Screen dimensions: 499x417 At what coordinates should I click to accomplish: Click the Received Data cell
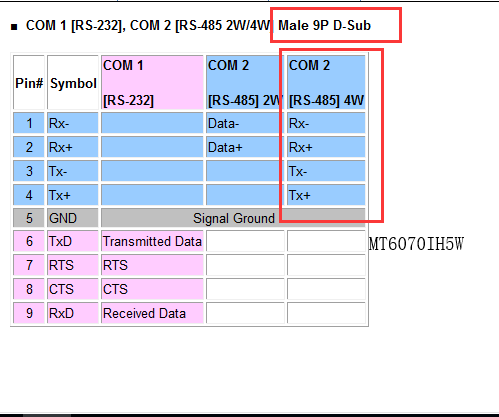(152, 313)
